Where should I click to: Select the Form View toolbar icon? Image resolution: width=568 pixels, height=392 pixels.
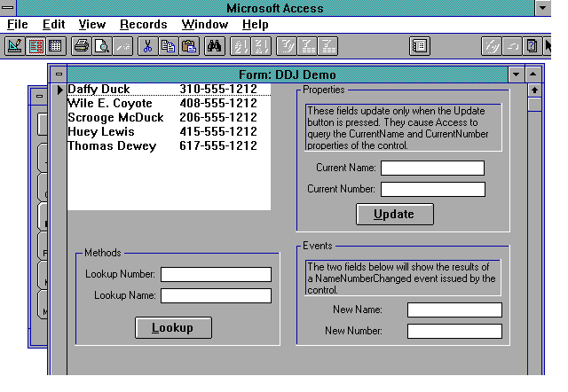click(x=35, y=45)
